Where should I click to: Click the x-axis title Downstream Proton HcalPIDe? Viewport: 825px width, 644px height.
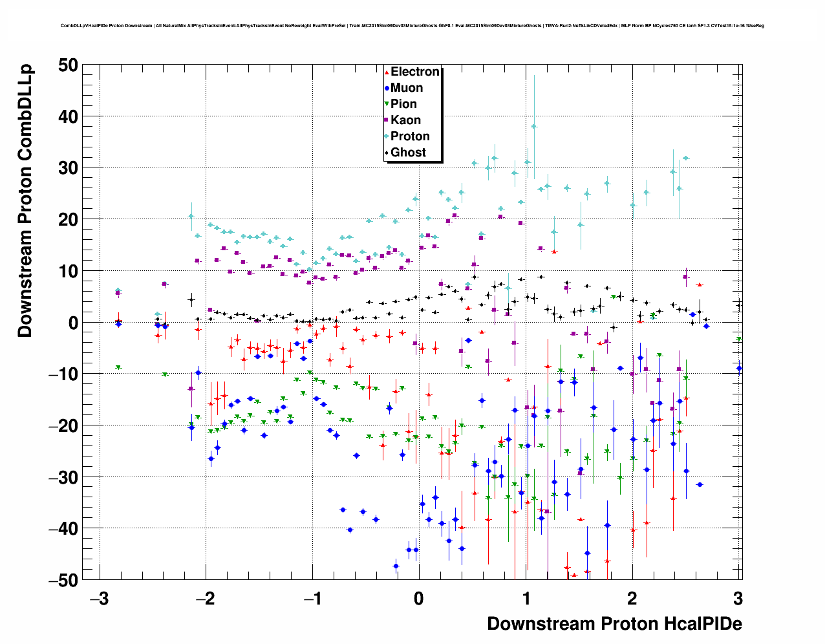[x=614, y=623]
